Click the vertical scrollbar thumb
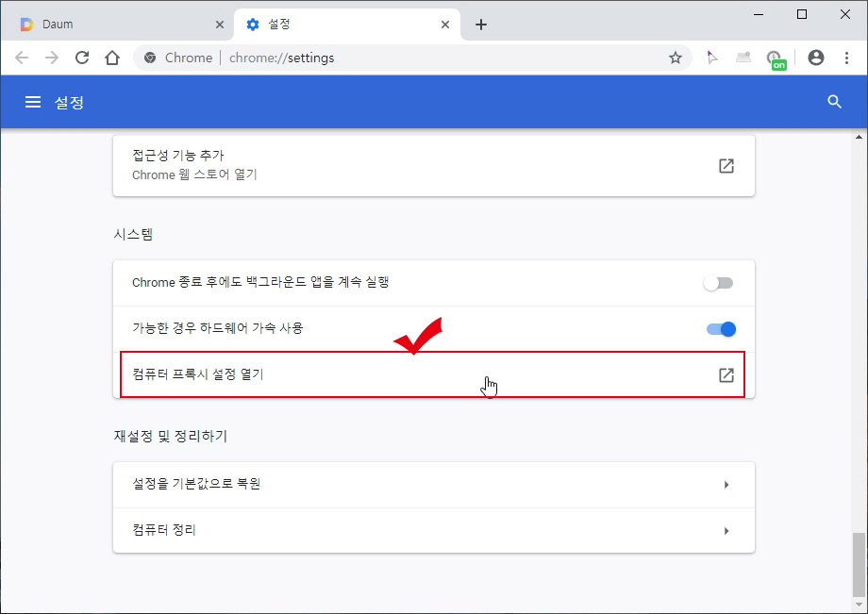Screen dimensions: 868x614 click(859, 564)
